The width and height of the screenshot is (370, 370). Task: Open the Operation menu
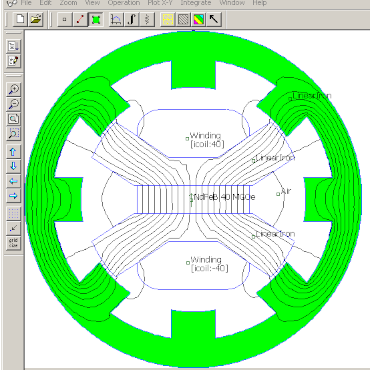click(x=123, y=3)
